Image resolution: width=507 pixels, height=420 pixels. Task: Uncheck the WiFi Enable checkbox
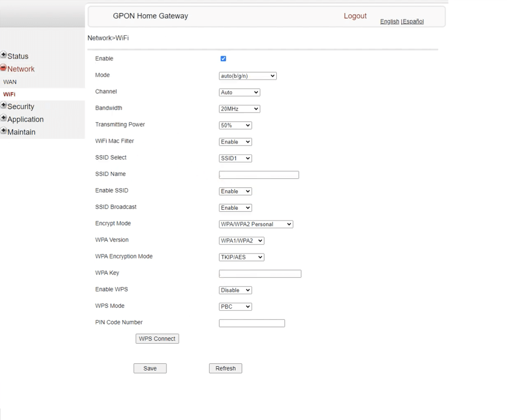click(x=223, y=59)
